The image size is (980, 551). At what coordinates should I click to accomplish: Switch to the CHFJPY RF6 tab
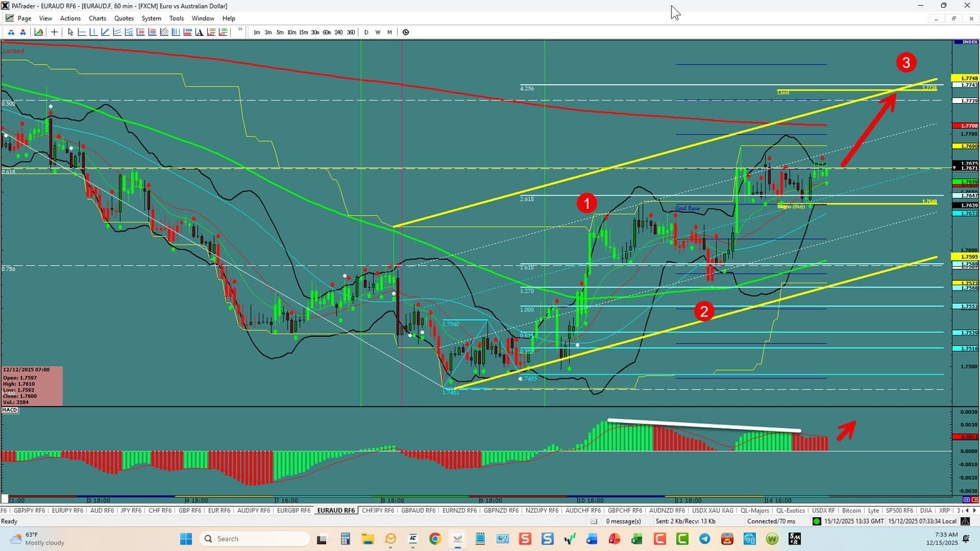(x=378, y=511)
